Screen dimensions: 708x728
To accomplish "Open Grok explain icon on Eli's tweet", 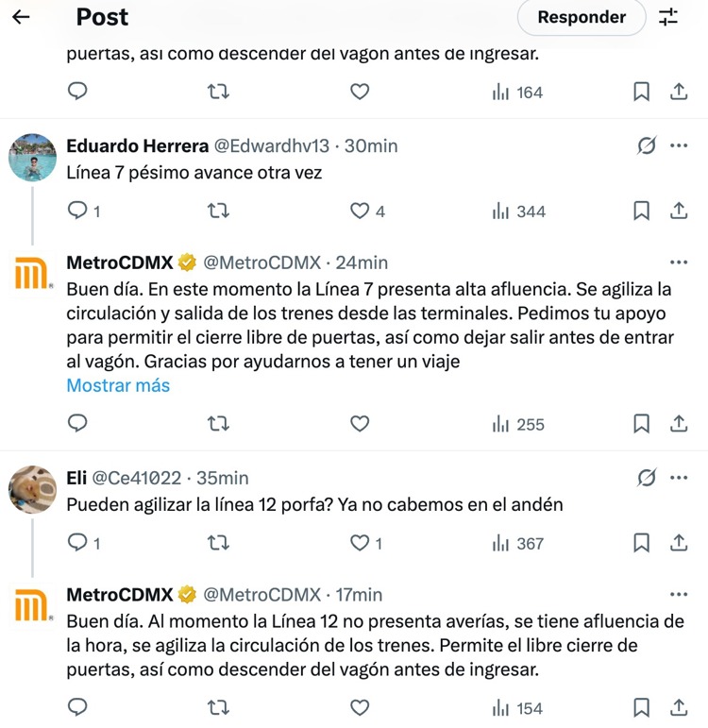I will click(647, 478).
